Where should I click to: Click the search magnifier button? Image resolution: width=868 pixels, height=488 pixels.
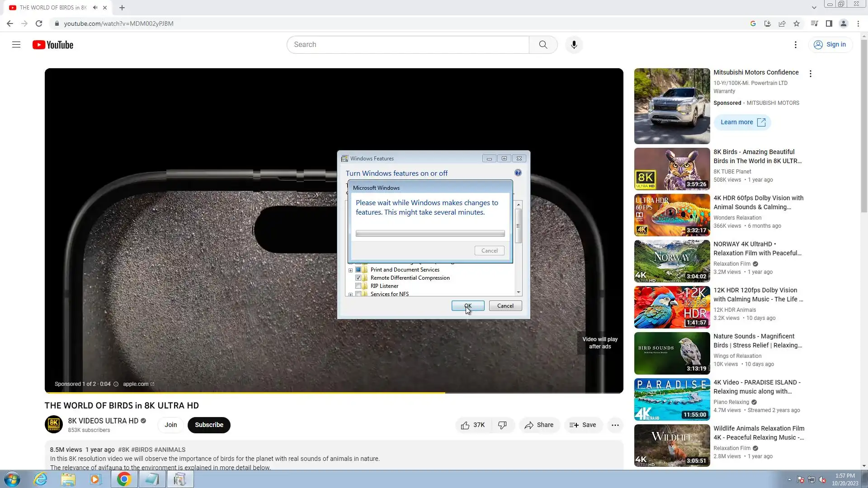[543, 45]
